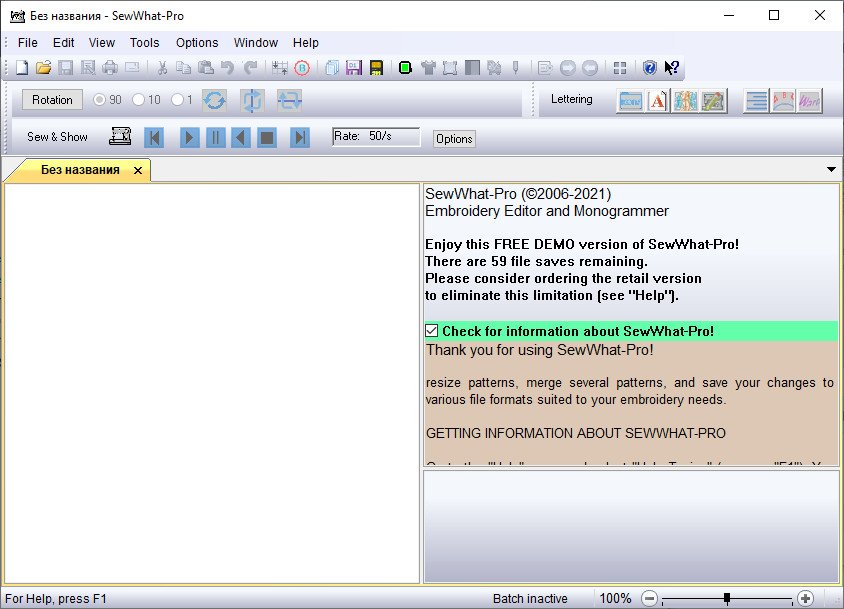Click the pencil edit lettering icon

(x=713, y=101)
